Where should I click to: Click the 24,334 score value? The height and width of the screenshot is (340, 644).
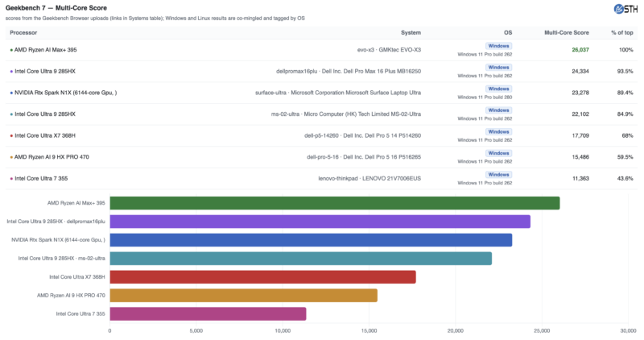click(580, 71)
